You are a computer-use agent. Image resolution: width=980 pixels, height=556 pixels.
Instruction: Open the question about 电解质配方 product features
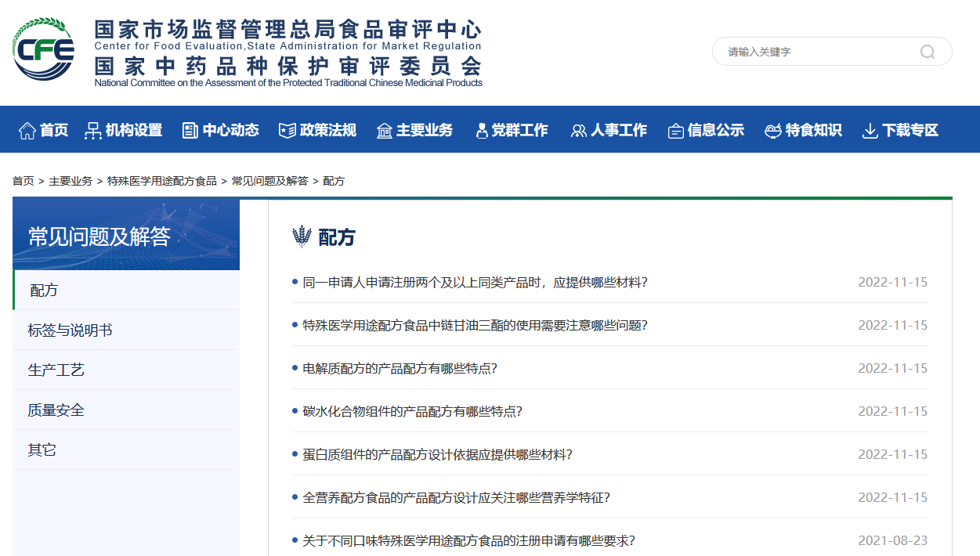400,368
